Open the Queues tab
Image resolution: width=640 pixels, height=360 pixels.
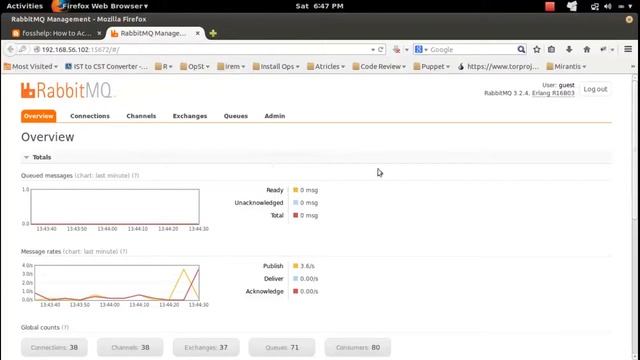pyautogui.click(x=236, y=116)
